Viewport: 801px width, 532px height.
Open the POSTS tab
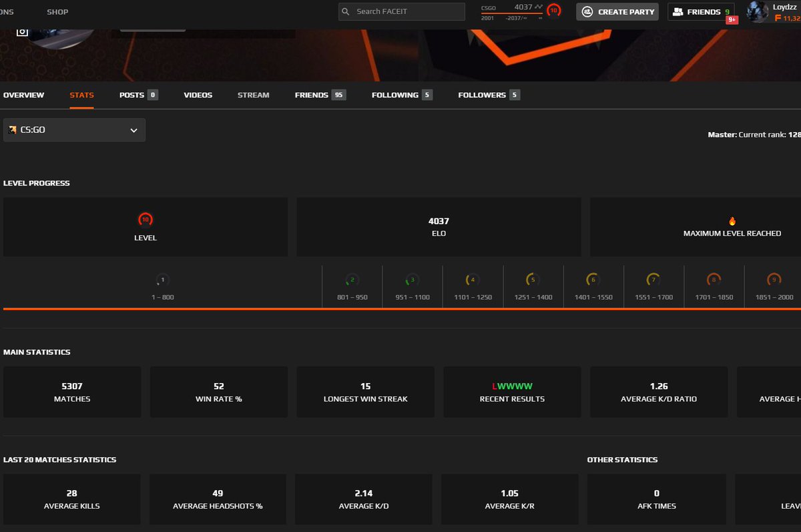pyautogui.click(x=138, y=95)
